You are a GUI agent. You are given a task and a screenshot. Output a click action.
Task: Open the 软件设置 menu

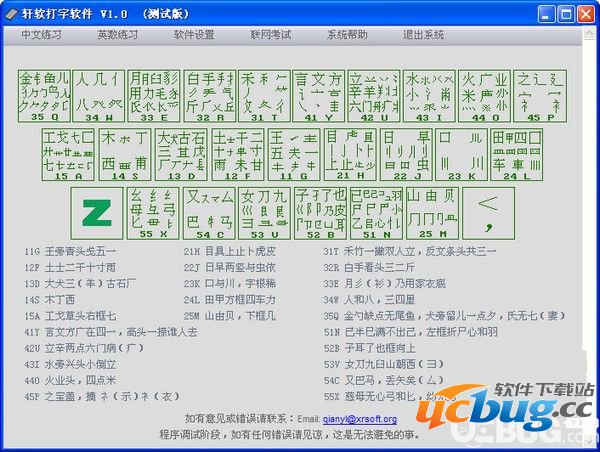[194, 34]
